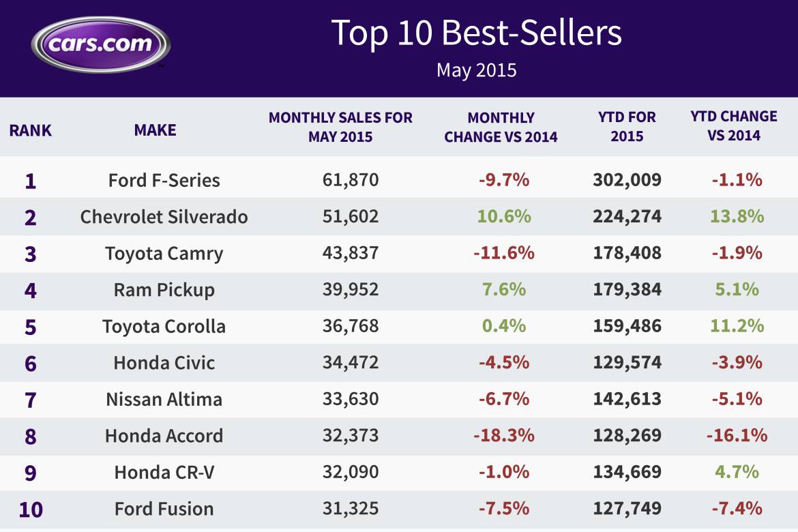Click the Ford F-Series row name
The height and width of the screenshot is (532, 798).
(x=164, y=180)
